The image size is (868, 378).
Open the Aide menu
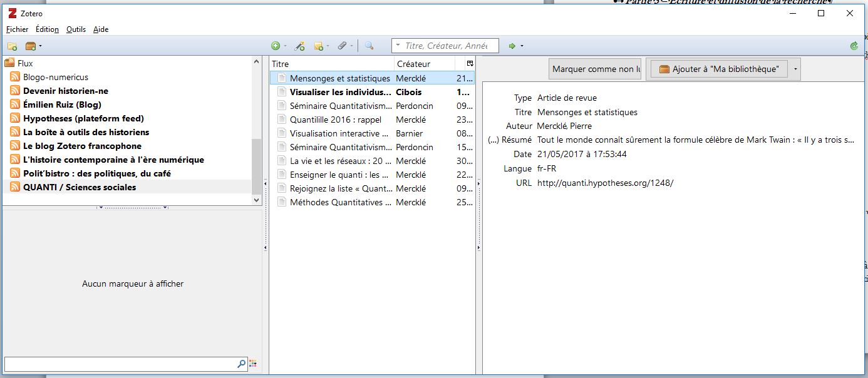101,29
